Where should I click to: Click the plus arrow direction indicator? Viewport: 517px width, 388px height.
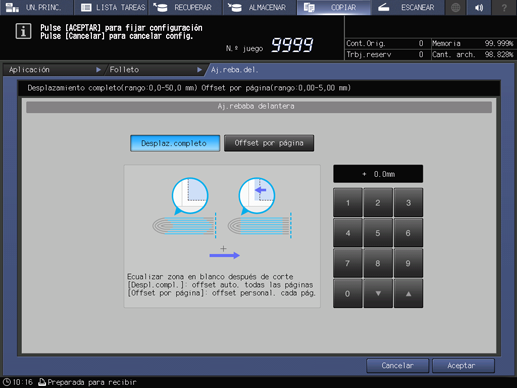224,253
